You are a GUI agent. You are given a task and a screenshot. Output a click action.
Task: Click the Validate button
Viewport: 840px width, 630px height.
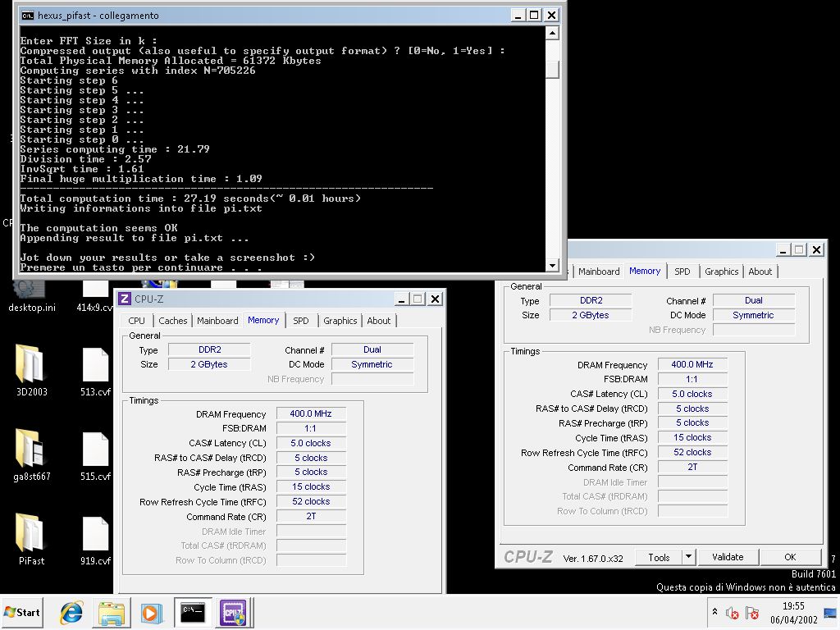(728, 557)
